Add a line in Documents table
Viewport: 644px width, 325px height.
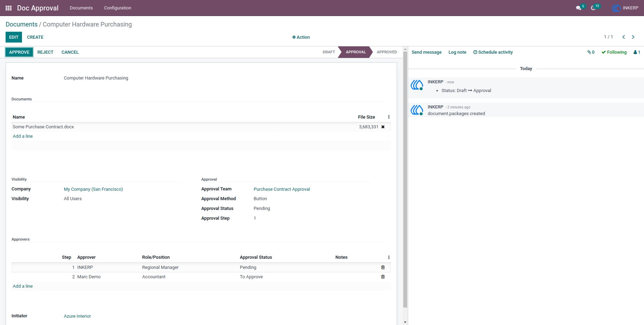point(23,136)
